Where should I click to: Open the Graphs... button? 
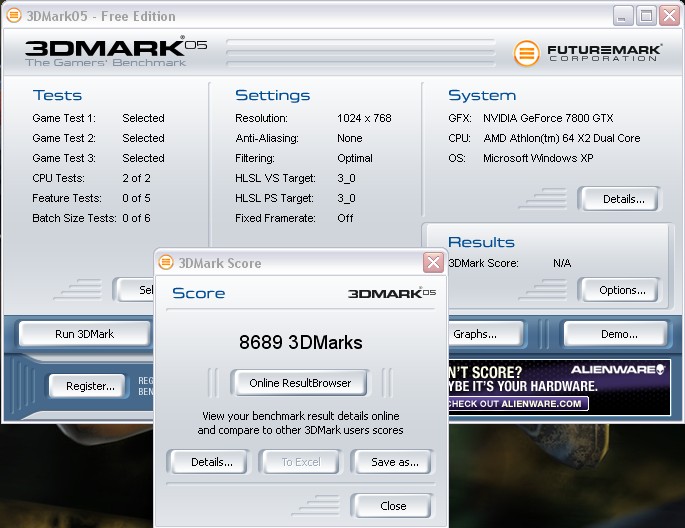(x=485, y=334)
